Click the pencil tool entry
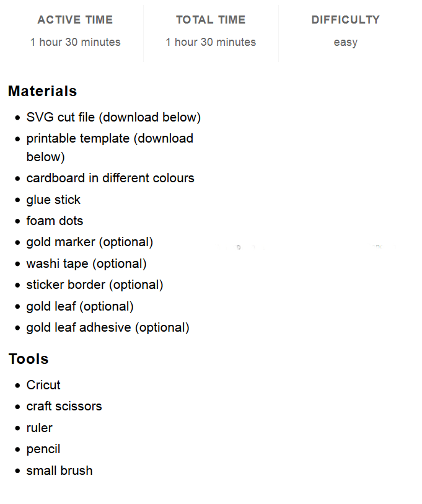Image resolution: width=422 pixels, height=504 pixels. point(43,449)
